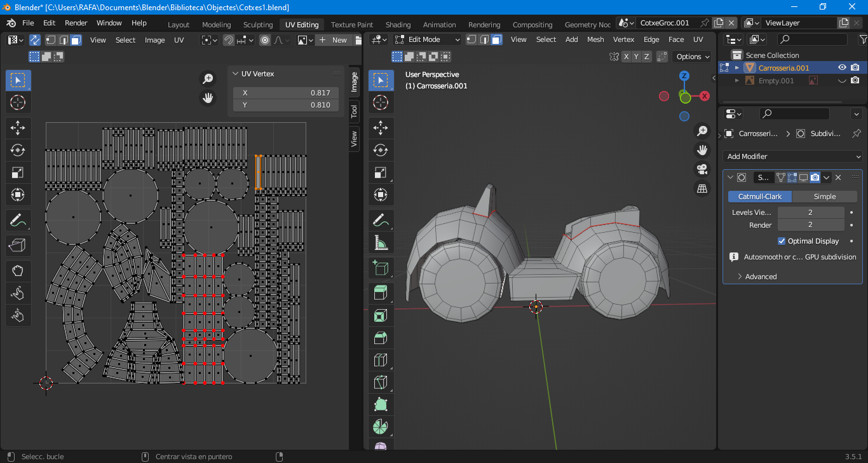Open the Render menu
The image size is (868, 463).
tap(76, 23)
